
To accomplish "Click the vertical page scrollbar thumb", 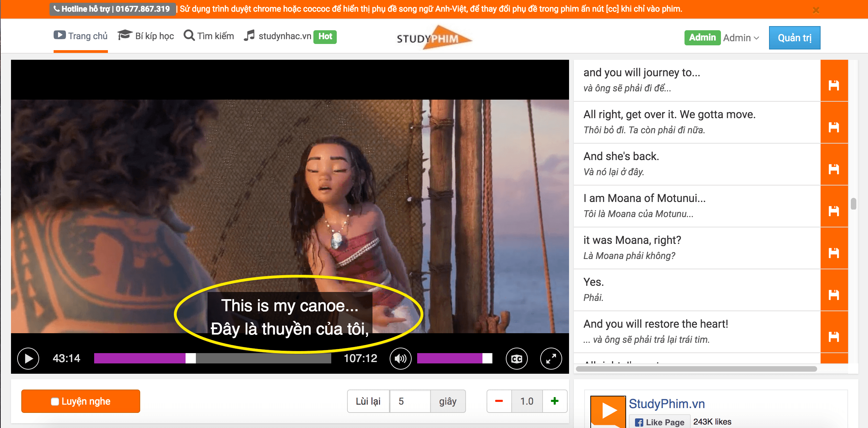I will [x=854, y=204].
